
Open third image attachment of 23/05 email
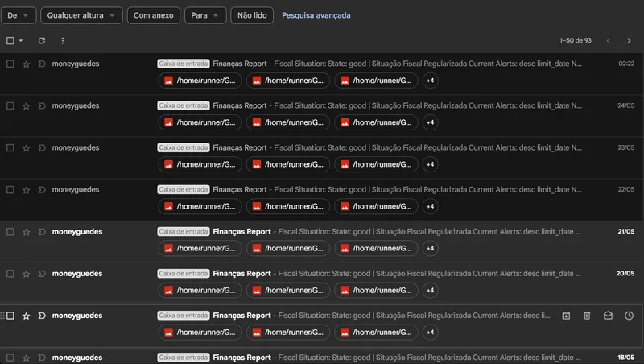376,164
